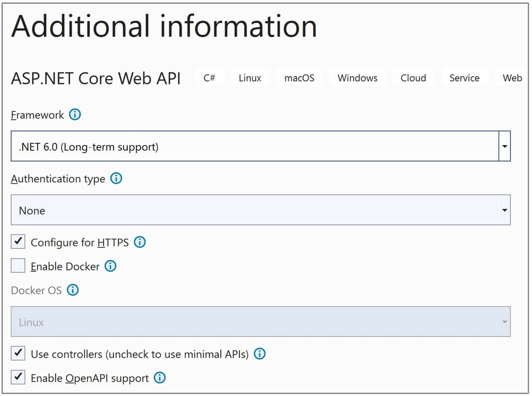The image size is (532, 396).
Task: Click the Enable OpenAPI support info icon
Action: click(x=160, y=378)
